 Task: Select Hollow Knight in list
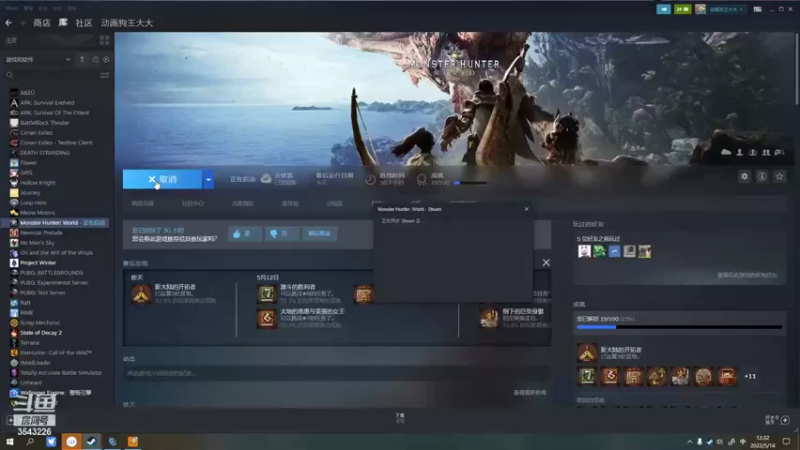point(38,183)
